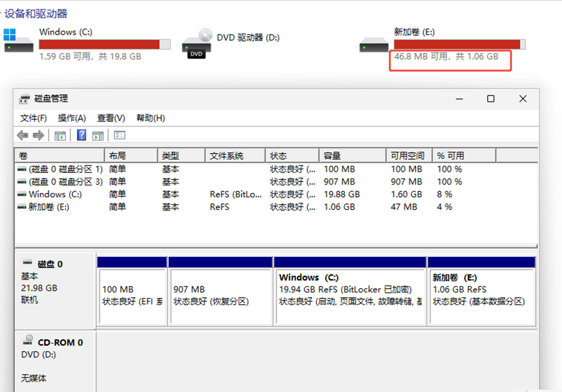
Task: Click the 新加卷 (E:) red usage bar
Action: click(460, 44)
